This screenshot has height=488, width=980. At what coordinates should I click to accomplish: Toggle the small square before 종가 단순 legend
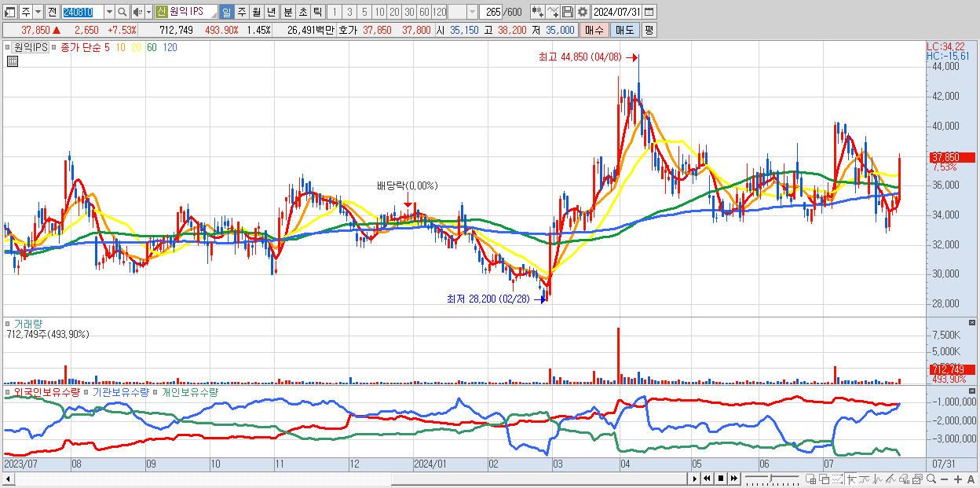(55, 47)
